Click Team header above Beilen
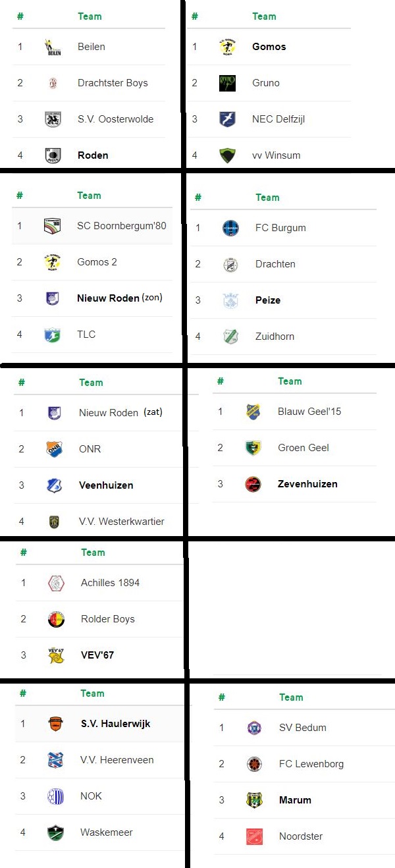Screen dimensions: 395x868 tap(90, 16)
